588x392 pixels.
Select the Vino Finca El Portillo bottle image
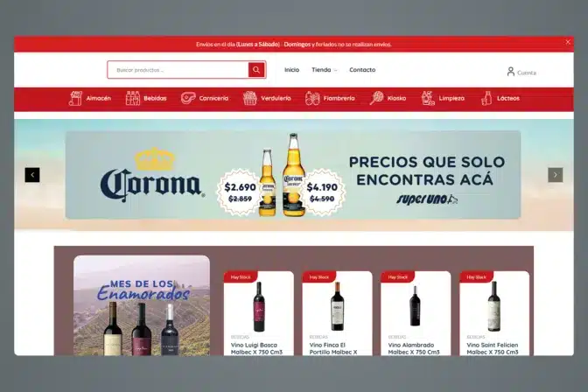coord(337,306)
